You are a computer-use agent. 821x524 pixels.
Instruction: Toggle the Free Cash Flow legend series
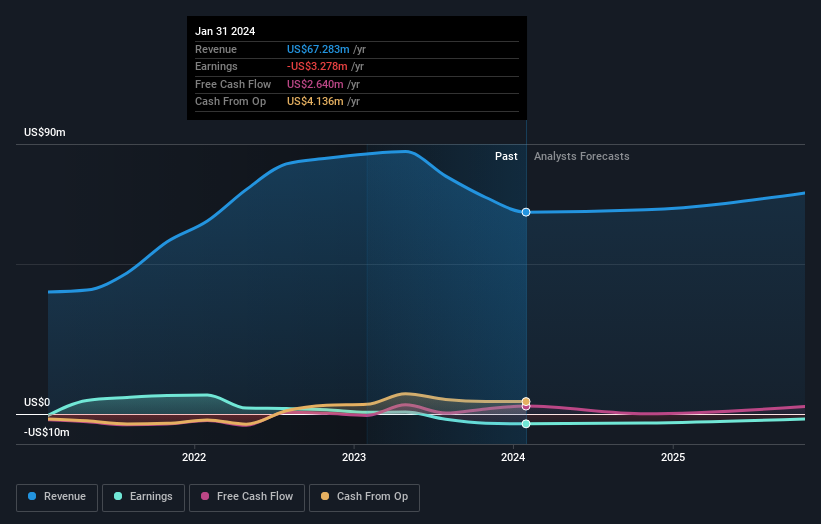point(247,497)
